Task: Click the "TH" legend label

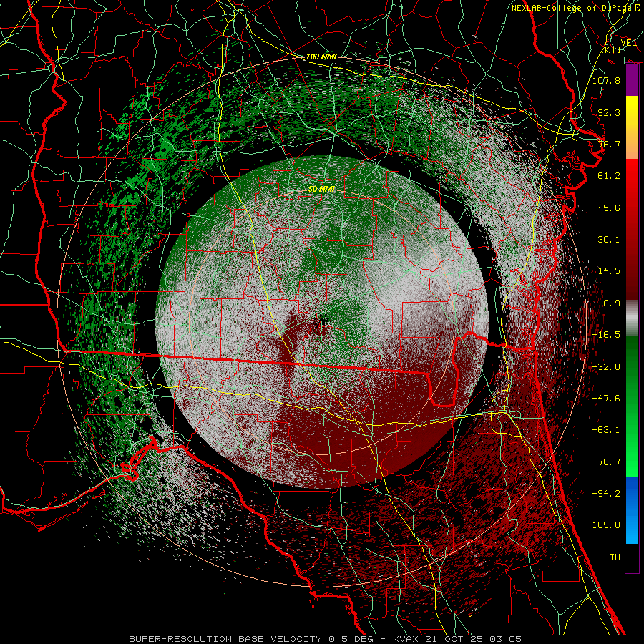Action: pos(615,557)
